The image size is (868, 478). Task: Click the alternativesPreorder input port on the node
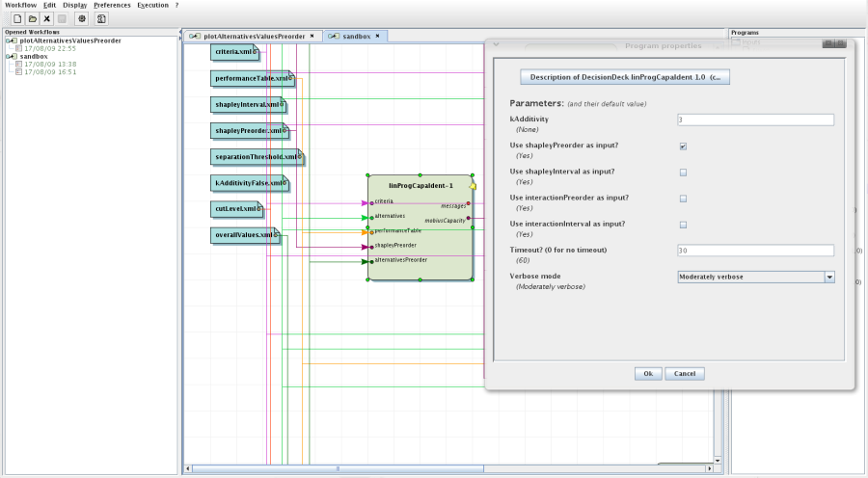tap(371, 262)
